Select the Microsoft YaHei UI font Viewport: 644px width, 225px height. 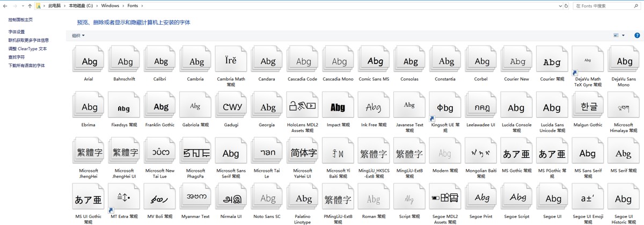(x=303, y=151)
